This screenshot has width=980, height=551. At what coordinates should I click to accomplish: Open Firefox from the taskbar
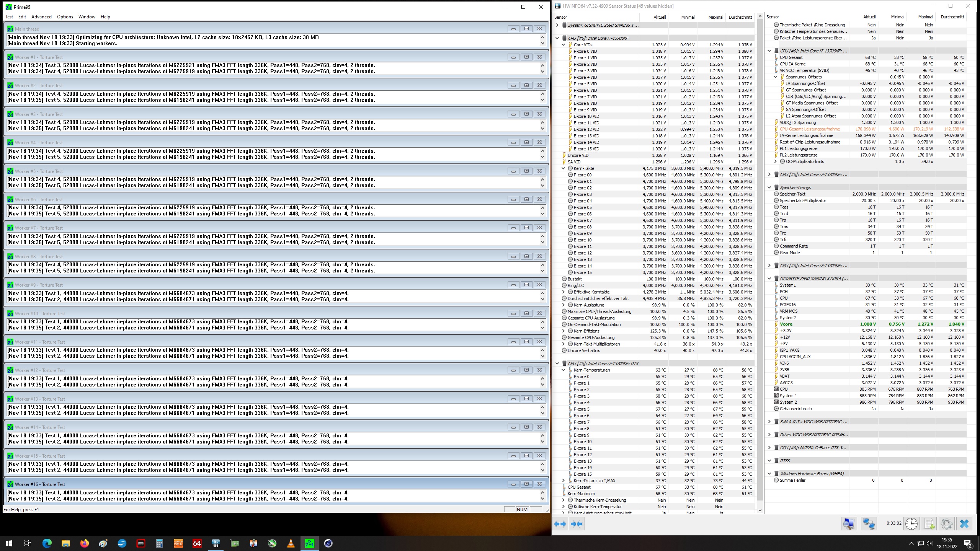coord(84,543)
